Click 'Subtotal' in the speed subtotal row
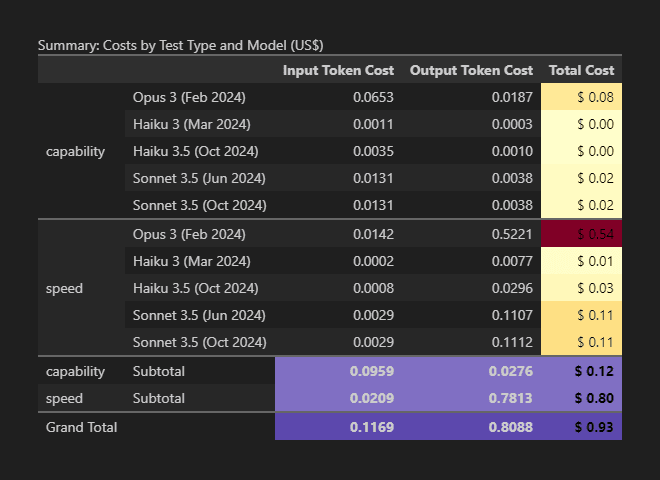Viewport: 660px width, 480px height. click(x=159, y=398)
